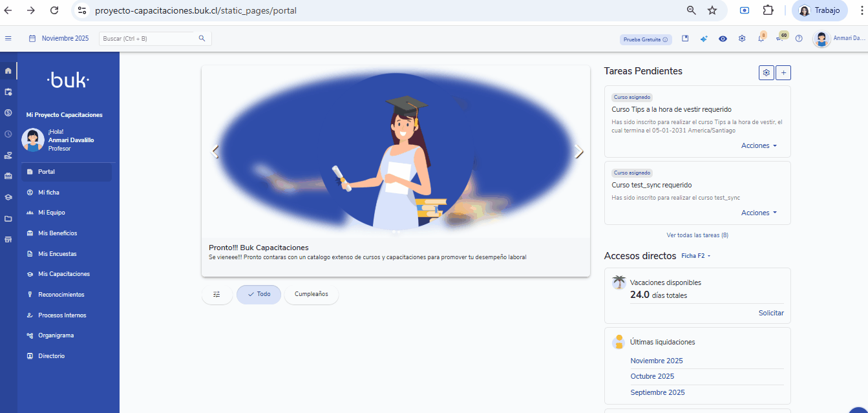Open 'Mis Capacitaciones' in sidebar menu
The image size is (868, 413).
click(x=63, y=274)
